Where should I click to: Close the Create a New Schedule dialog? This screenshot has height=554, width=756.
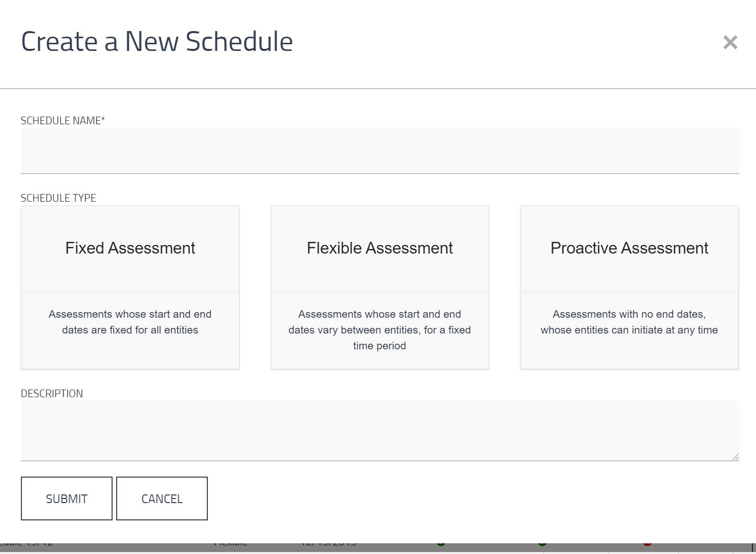730,42
